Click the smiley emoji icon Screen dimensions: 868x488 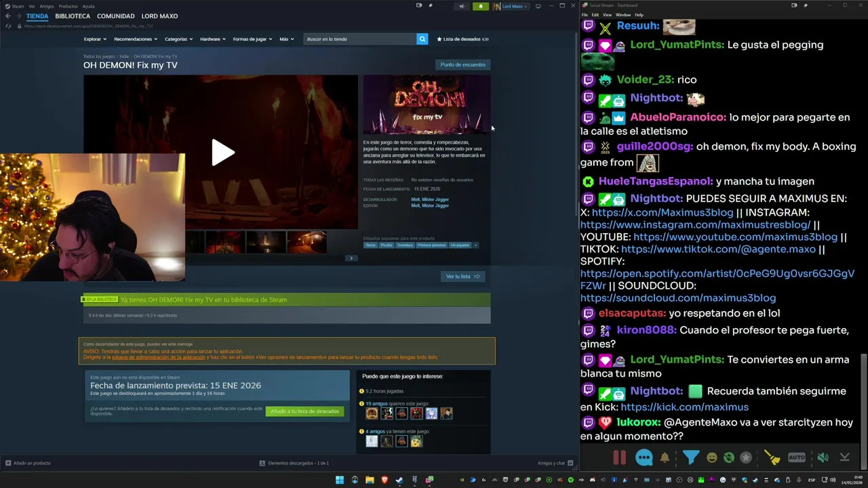(711, 457)
